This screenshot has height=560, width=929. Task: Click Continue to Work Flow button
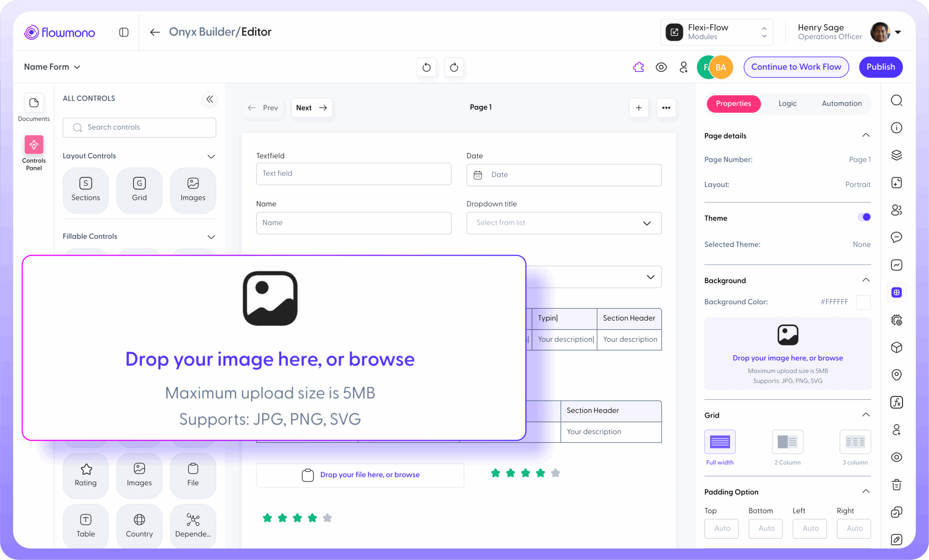coord(796,67)
